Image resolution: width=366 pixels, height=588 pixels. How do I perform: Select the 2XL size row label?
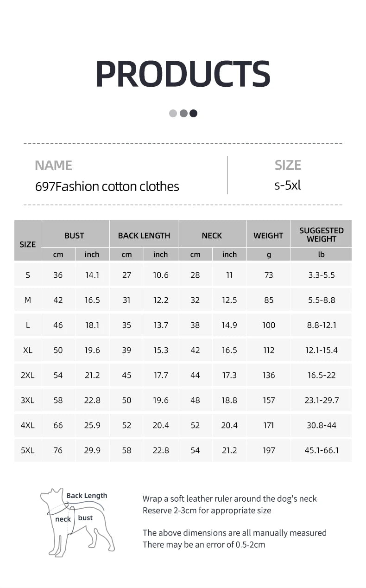[28, 375]
